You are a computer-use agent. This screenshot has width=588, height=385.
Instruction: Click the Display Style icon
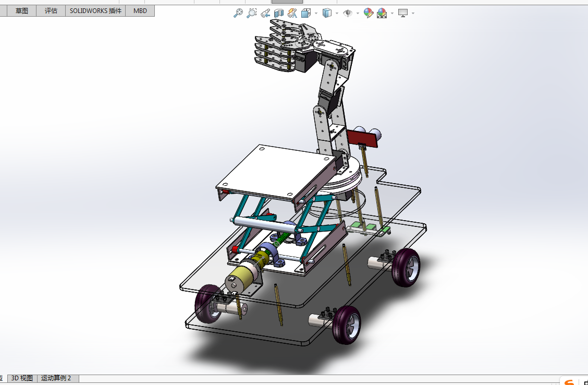click(327, 13)
